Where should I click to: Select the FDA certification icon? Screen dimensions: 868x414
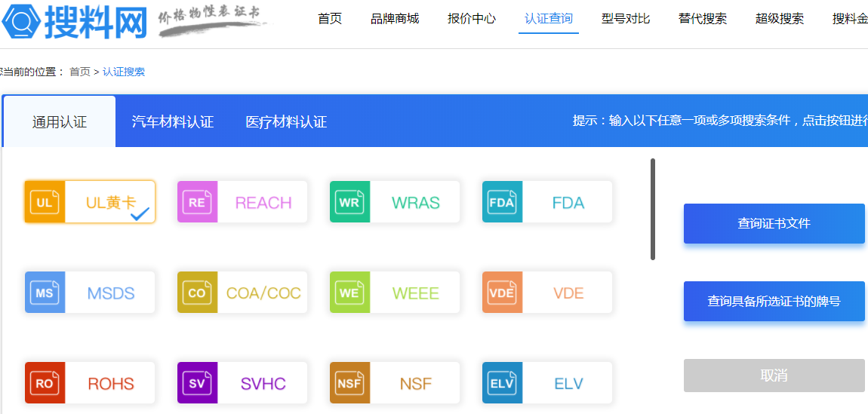pos(502,202)
